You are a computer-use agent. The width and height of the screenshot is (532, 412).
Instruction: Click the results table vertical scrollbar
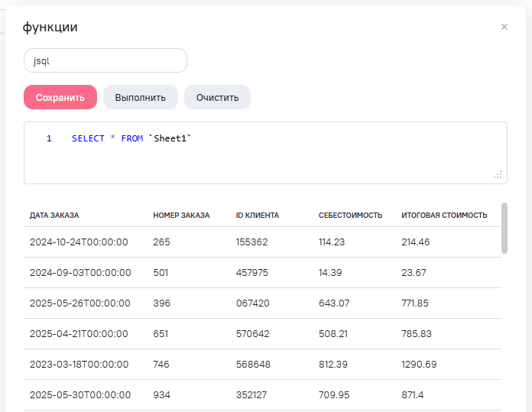tap(504, 228)
